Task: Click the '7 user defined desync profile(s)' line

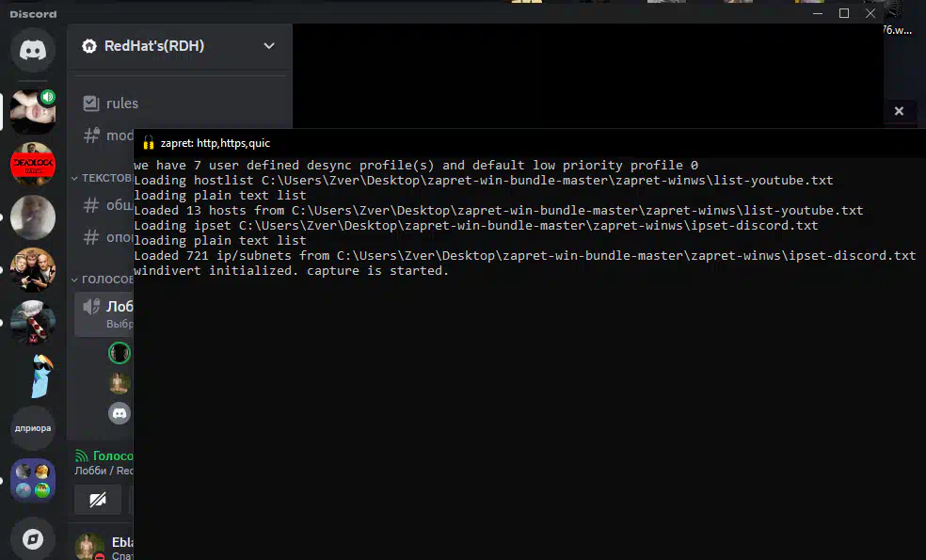Action: (416, 166)
